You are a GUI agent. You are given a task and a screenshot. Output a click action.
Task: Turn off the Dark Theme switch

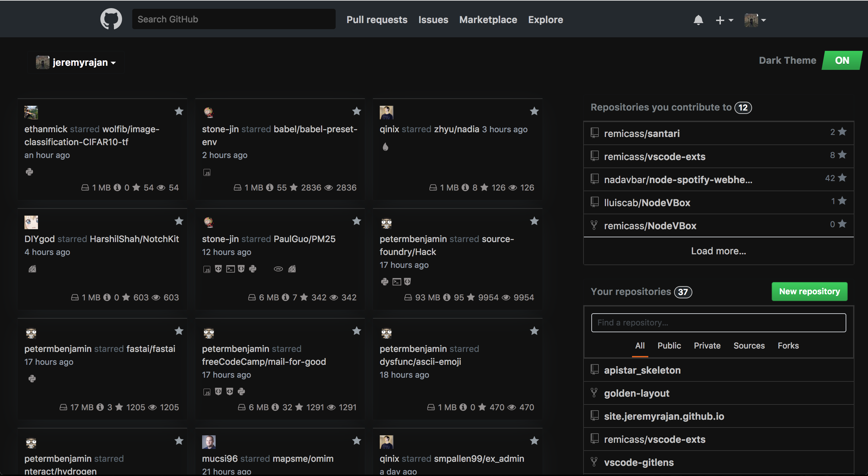click(x=842, y=60)
